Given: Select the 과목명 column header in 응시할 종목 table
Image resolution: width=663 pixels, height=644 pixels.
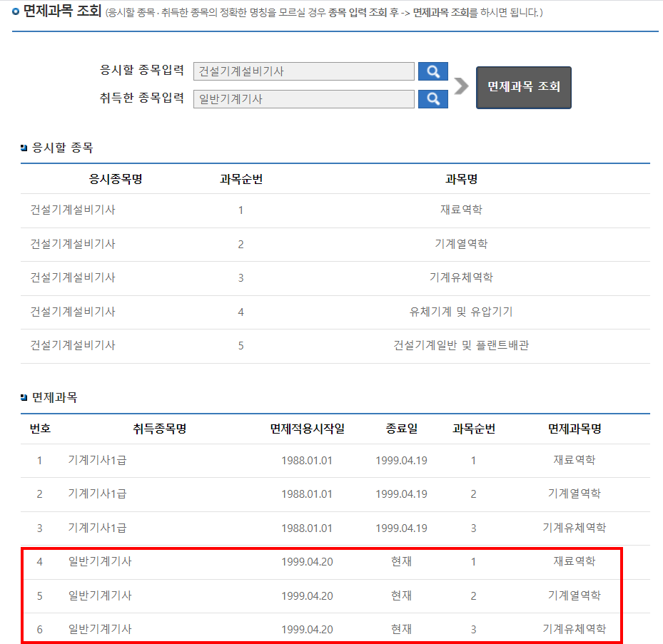Looking at the screenshot, I should click(x=461, y=179).
